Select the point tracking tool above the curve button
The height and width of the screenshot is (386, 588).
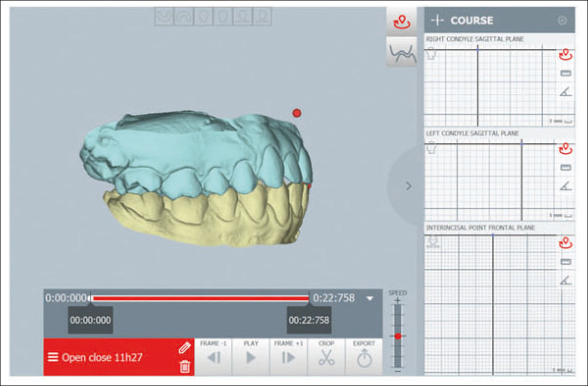point(402,22)
